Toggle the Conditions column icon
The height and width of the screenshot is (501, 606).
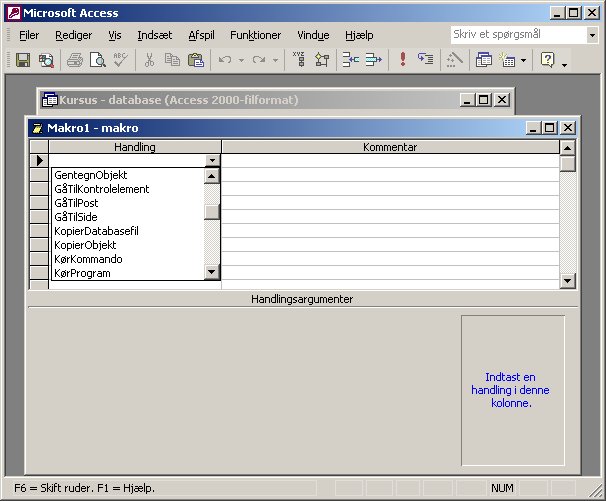click(322, 60)
